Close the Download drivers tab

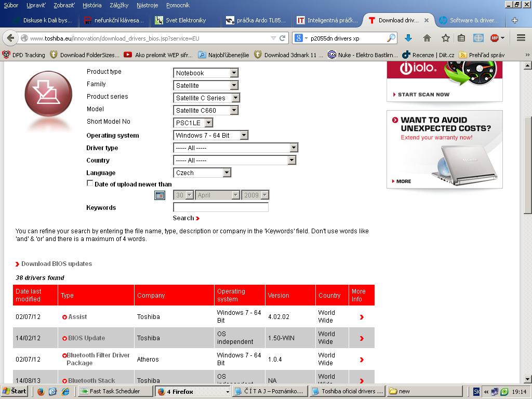[x=427, y=20]
